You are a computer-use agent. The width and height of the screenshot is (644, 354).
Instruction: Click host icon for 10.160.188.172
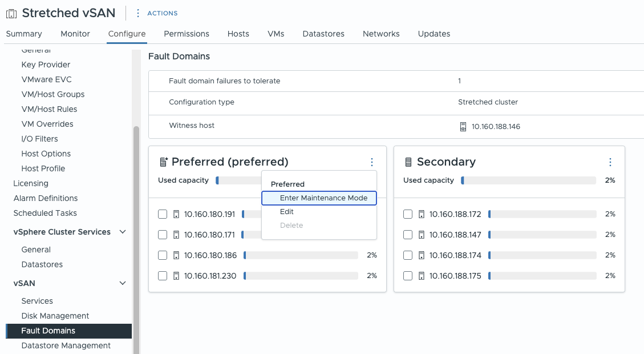tap(421, 214)
